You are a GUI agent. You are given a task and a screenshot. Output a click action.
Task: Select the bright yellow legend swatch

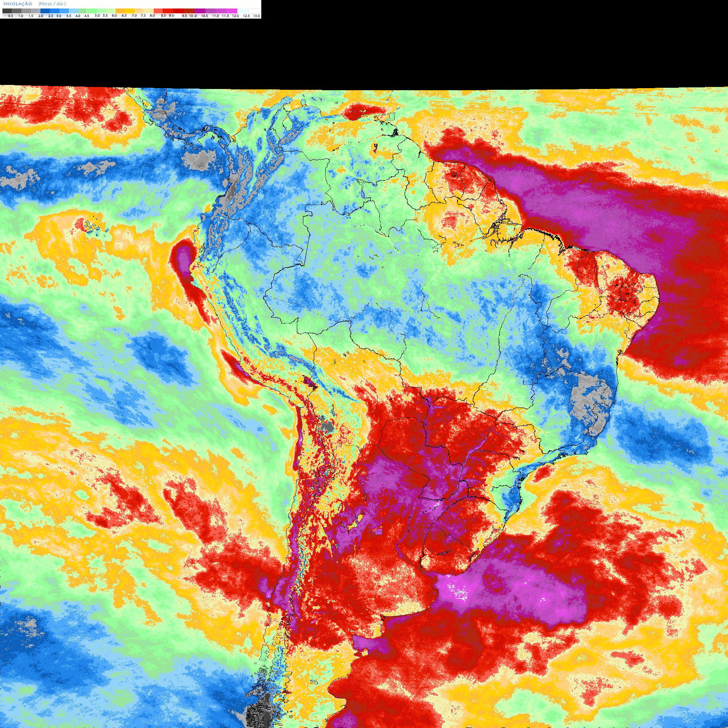[130, 11]
